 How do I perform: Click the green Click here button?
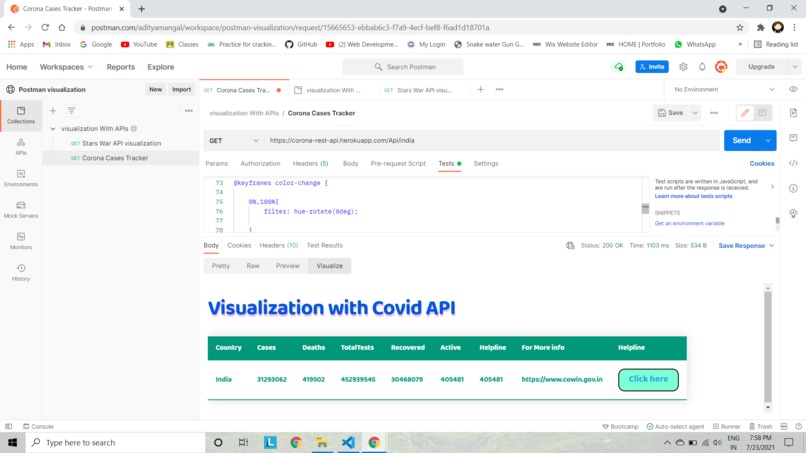click(x=648, y=379)
